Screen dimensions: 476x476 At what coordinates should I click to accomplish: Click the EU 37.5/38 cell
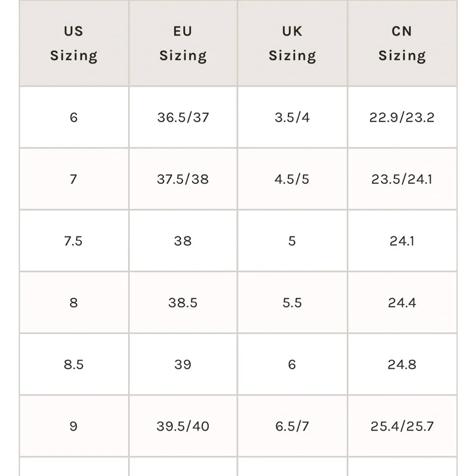click(x=183, y=179)
